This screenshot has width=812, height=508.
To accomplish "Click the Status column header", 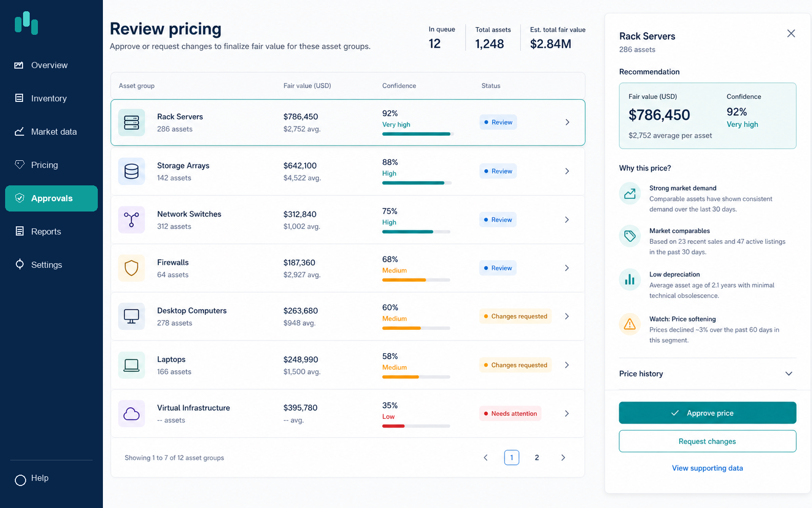I will coord(491,86).
